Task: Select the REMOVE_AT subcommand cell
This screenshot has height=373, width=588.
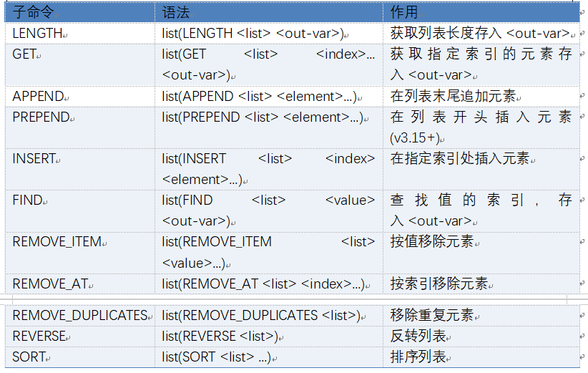Action: 80,284
